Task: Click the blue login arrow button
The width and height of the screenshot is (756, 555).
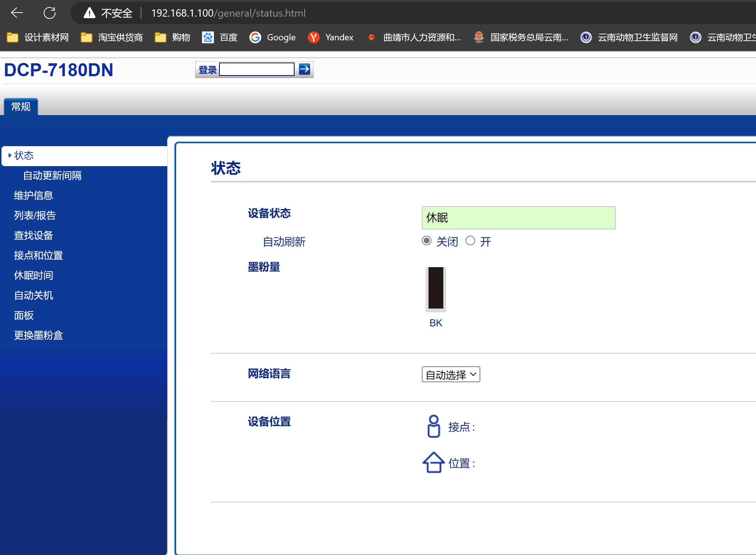Action: coord(305,69)
